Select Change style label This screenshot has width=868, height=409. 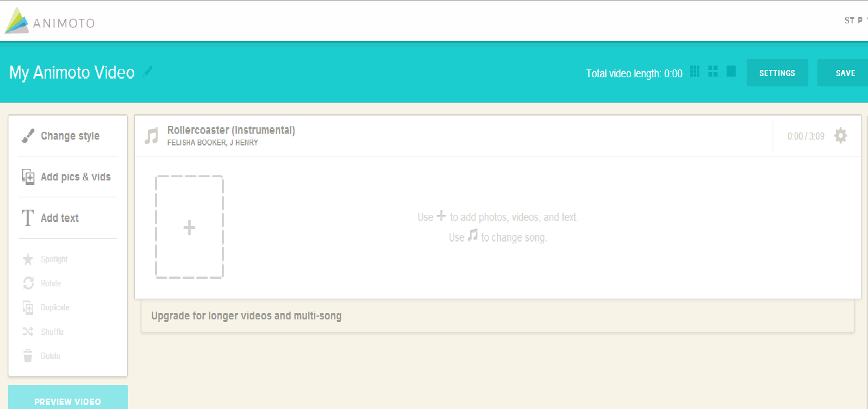click(70, 136)
